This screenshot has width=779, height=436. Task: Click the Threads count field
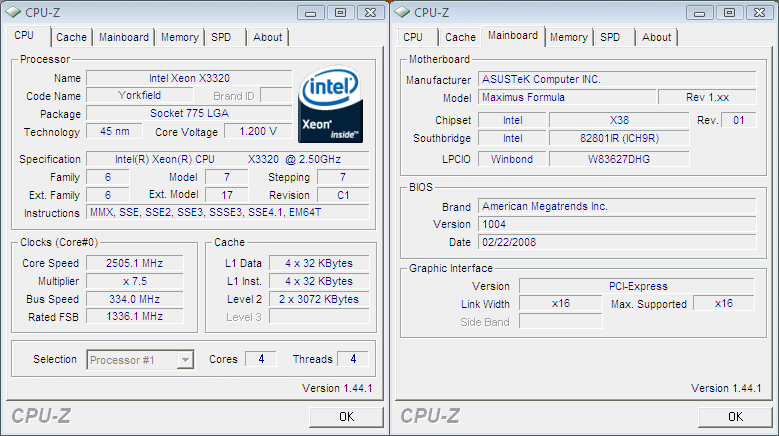pos(353,359)
